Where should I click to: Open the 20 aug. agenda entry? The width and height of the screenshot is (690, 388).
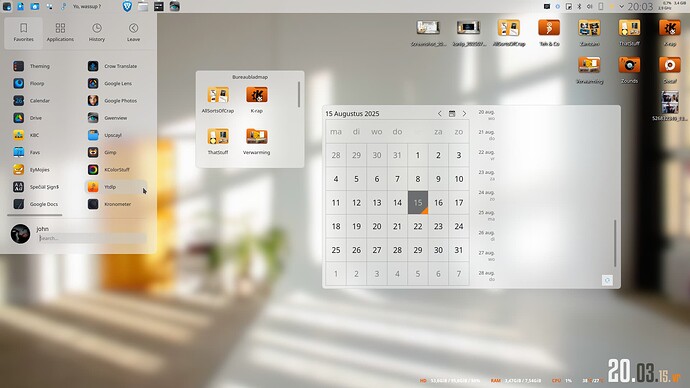click(487, 115)
